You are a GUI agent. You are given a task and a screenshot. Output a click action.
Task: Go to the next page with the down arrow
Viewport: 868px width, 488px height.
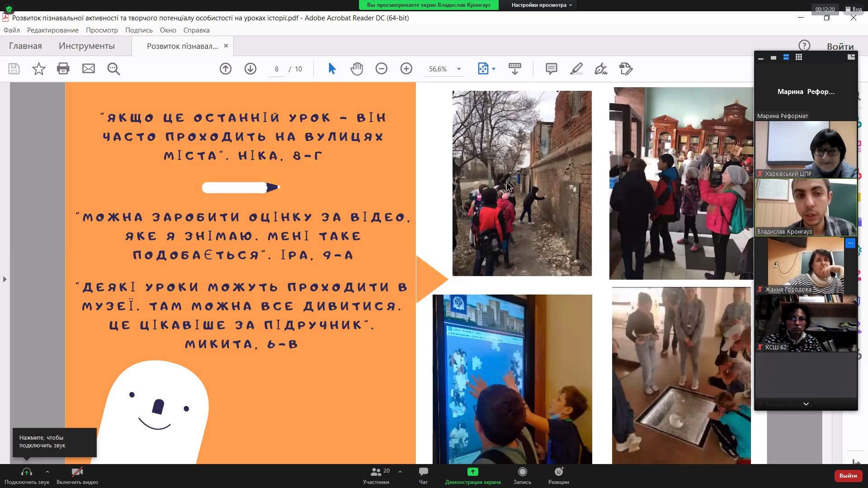[250, 69]
